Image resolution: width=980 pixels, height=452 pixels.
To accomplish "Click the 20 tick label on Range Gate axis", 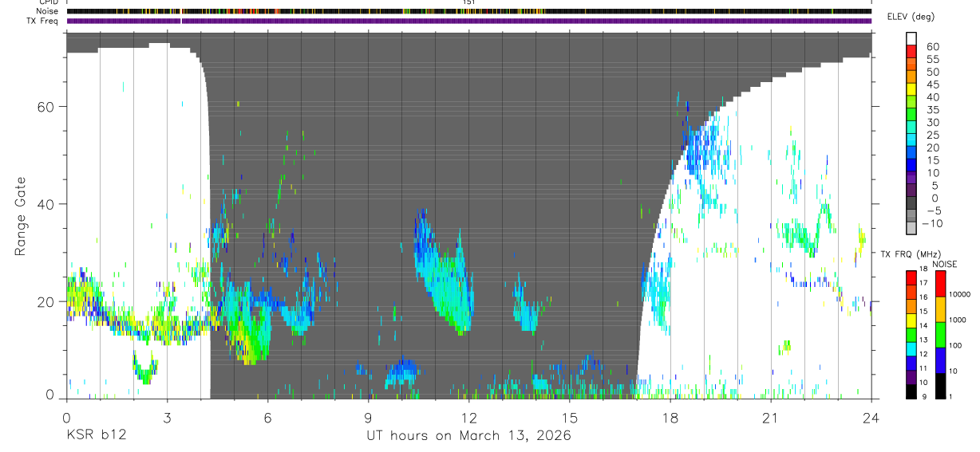I will tap(45, 301).
